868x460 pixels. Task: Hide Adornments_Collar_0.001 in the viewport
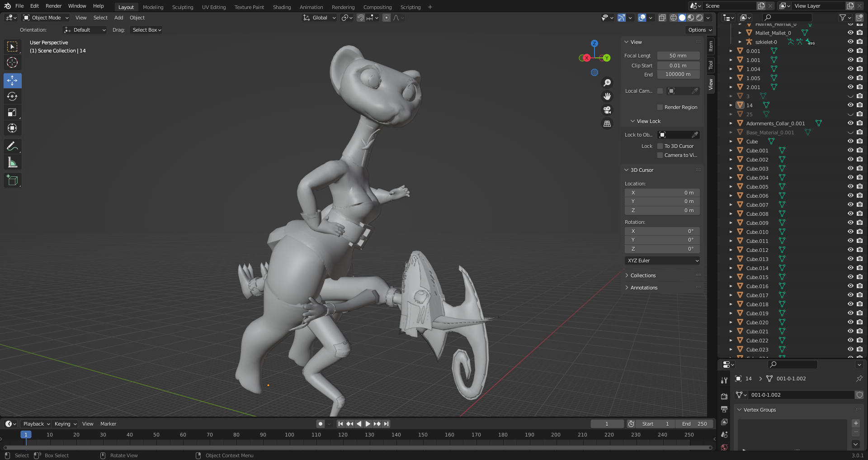coord(850,123)
